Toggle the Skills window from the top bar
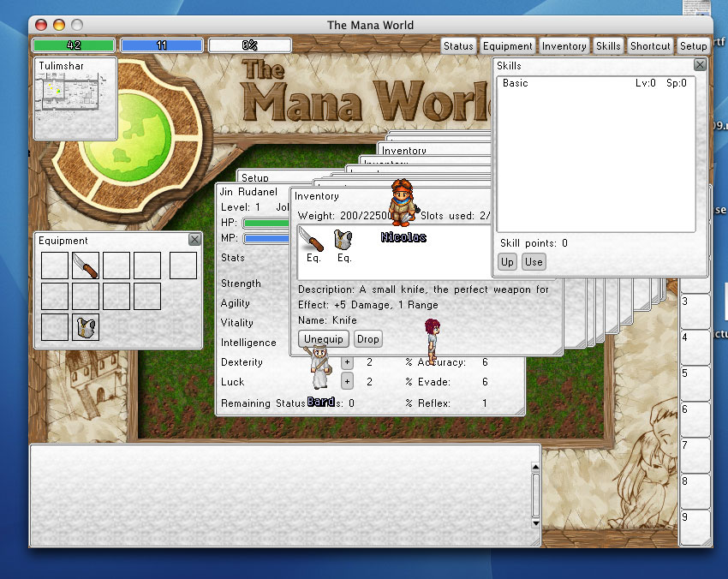 point(608,46)
